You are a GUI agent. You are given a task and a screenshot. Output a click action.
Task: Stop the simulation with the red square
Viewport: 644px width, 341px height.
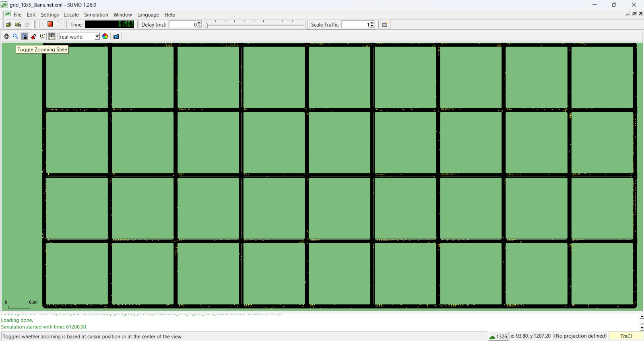[50, 24]
